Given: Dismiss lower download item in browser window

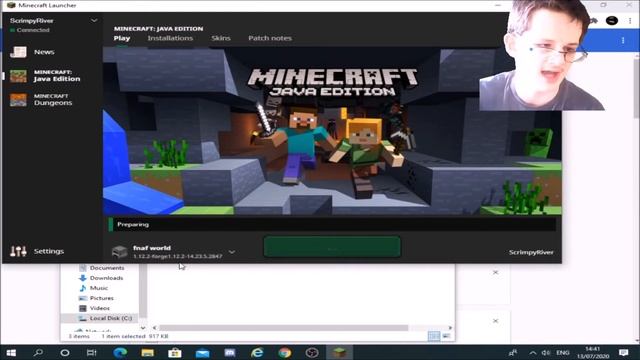Looking at the screenshot, I should tap(496, 321).
